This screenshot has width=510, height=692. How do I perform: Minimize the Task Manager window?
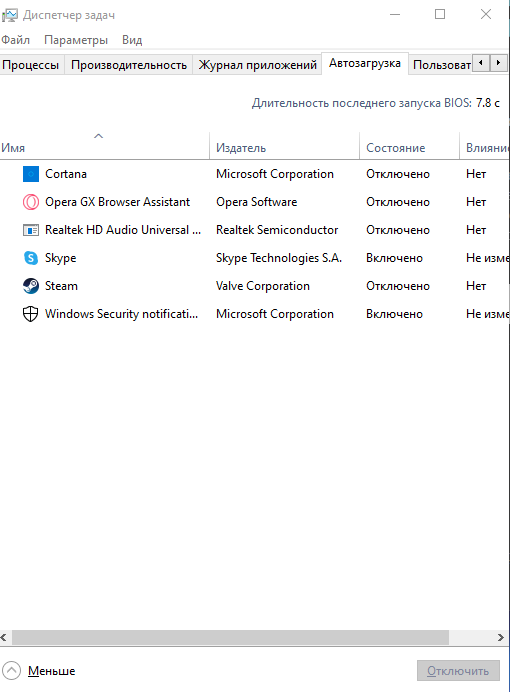395,15
